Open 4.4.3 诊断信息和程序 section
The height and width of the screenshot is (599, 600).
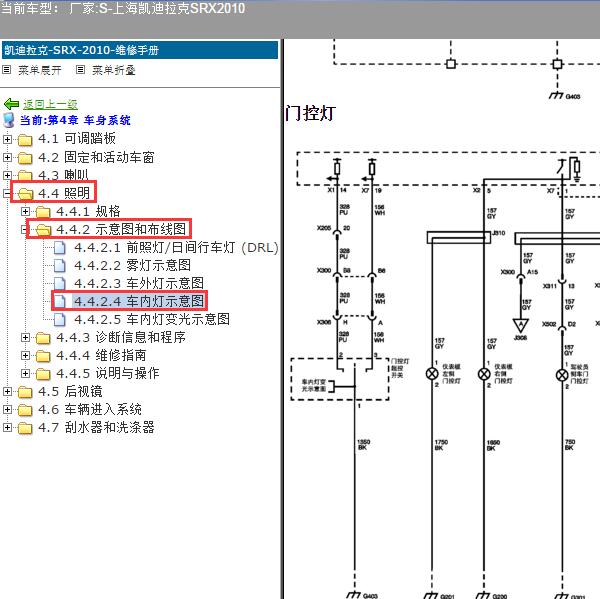[x=121, y=337]
